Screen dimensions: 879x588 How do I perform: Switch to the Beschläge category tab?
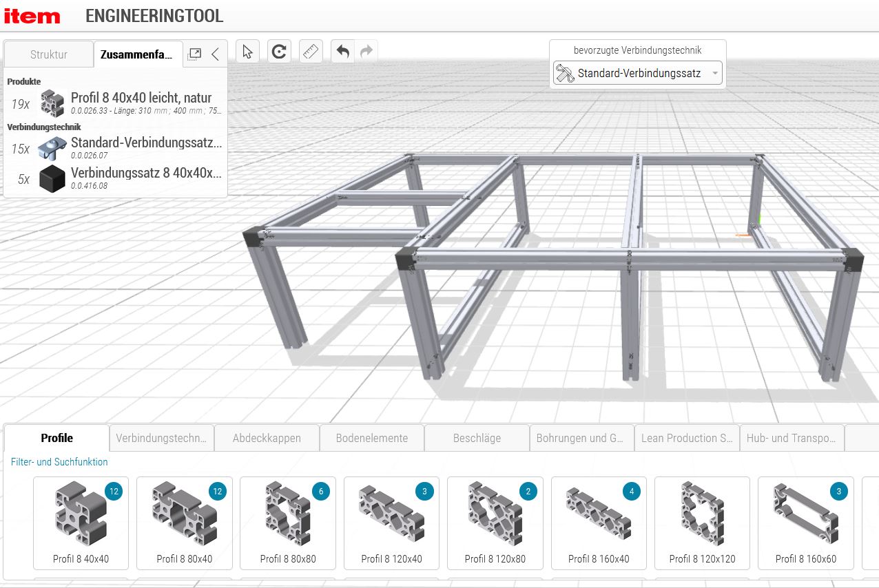pos(477,438)
